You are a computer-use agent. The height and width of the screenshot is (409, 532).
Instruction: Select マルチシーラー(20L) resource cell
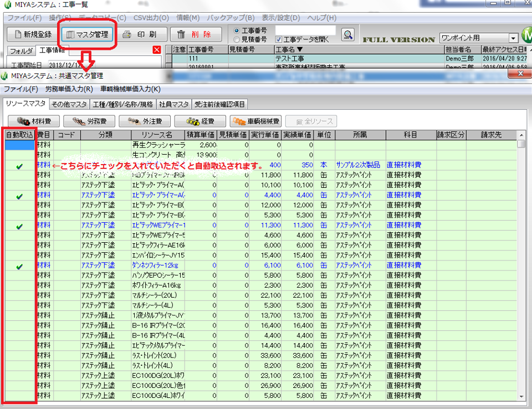[x=158, y=295]
